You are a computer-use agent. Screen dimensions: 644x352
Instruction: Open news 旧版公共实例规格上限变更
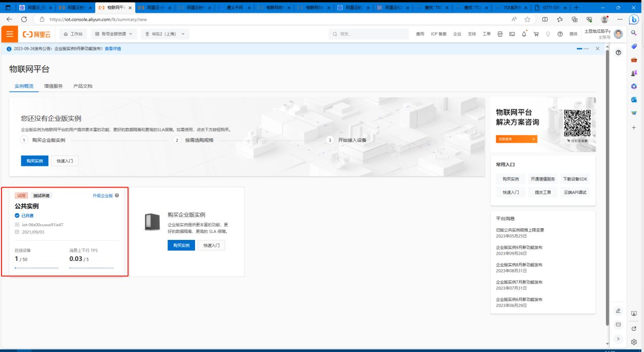point(520,230)
